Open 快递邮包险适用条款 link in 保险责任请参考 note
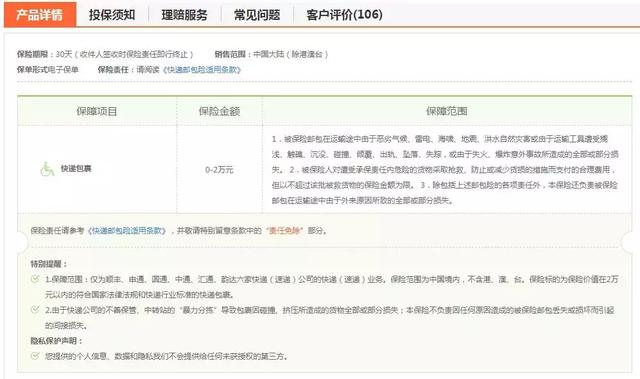 coord(127,231)
